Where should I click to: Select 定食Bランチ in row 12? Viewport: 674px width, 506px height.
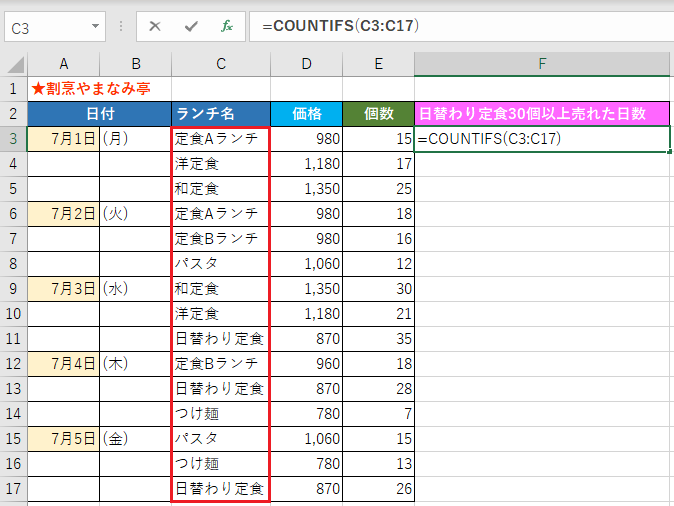221,364
